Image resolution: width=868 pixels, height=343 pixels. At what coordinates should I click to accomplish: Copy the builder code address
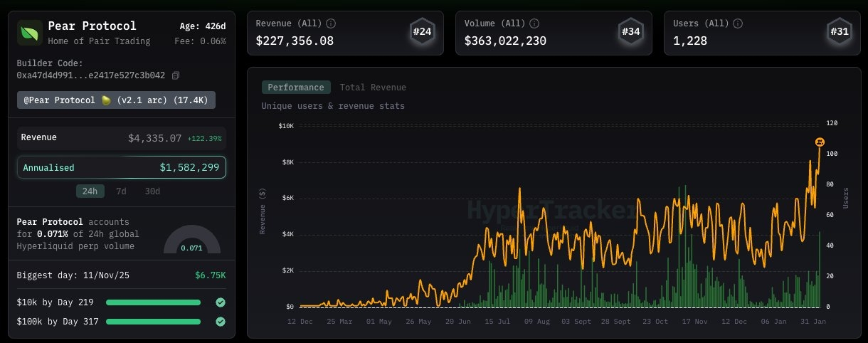coord(176,75)
